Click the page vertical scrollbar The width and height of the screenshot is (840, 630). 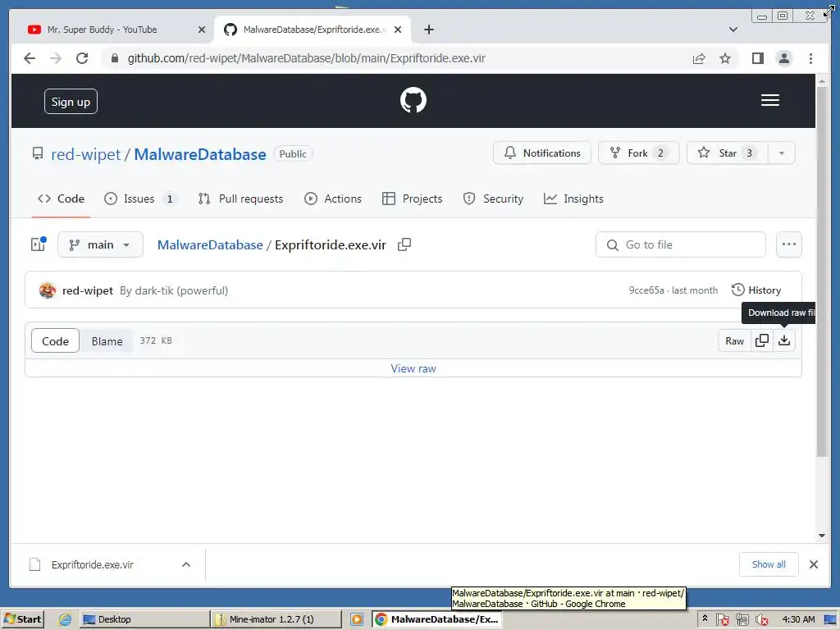coord(822,272)
